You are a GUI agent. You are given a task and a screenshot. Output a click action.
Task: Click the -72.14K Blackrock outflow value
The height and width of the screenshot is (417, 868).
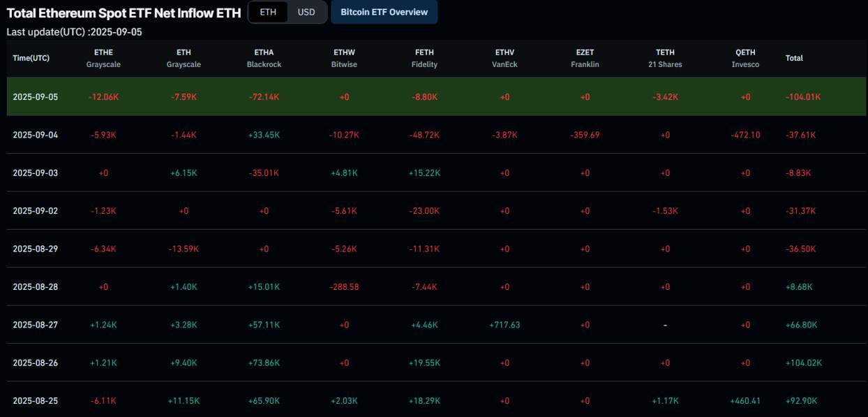click(x=264, y=97)
